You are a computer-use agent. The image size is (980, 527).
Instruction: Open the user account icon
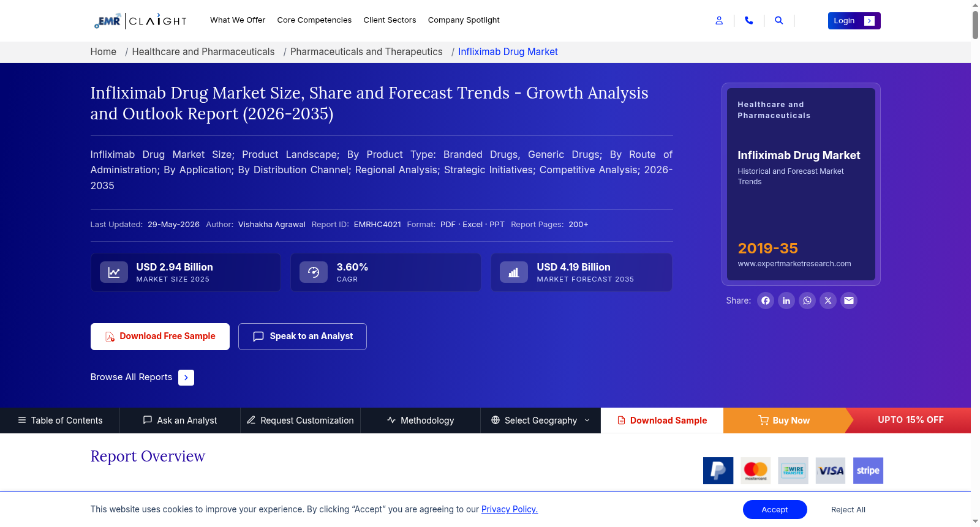[719, 20]
